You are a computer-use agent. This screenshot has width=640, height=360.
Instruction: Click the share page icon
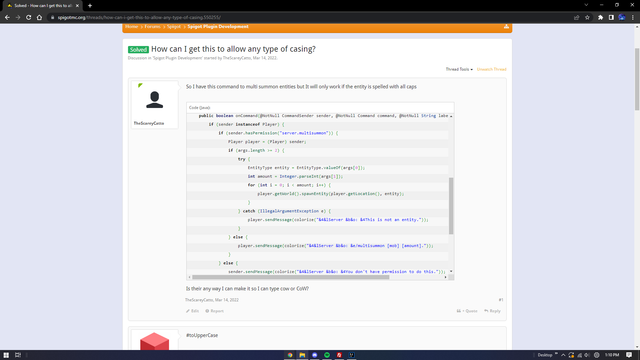click(576, 18)
